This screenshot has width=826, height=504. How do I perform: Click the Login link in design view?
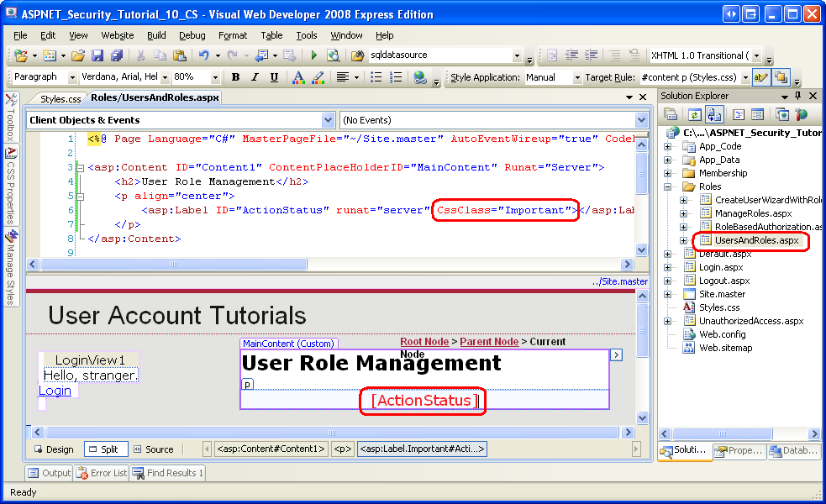(55, 391)
